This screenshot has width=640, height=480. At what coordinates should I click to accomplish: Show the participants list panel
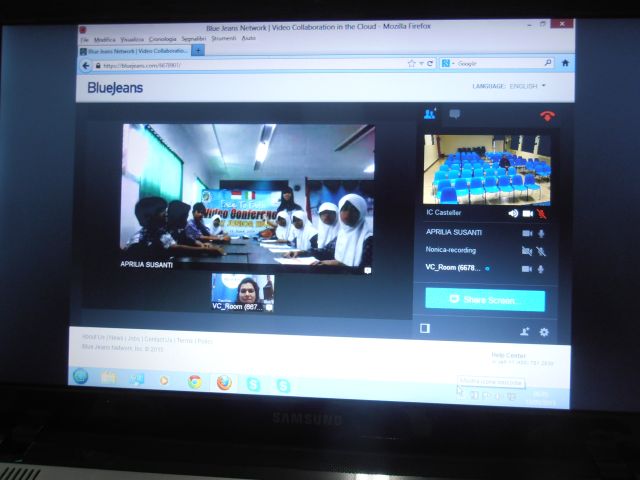point(430,114)
